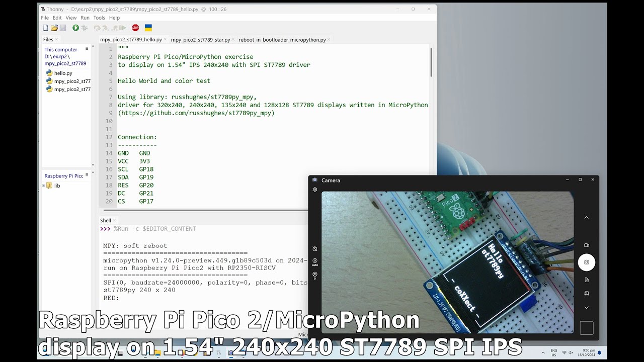644x362 pixels.
Task: Open the network Wi-Fi tray icon
Action: [x=564, y=352]
